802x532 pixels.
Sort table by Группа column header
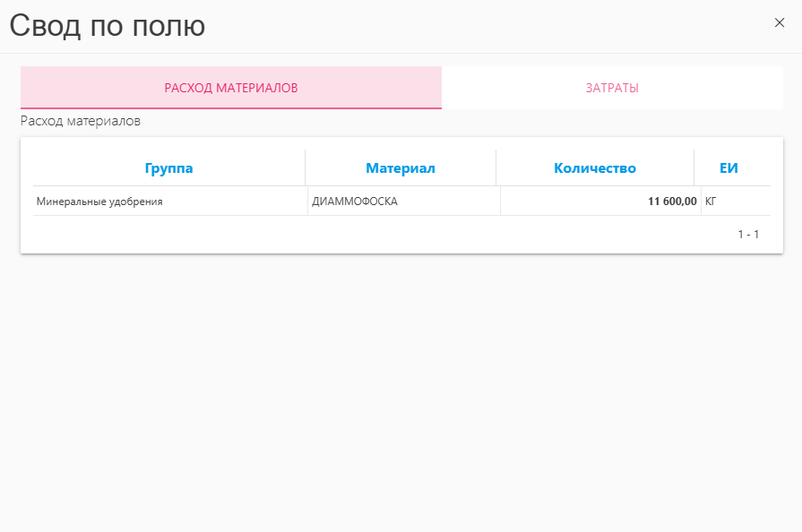168,168
